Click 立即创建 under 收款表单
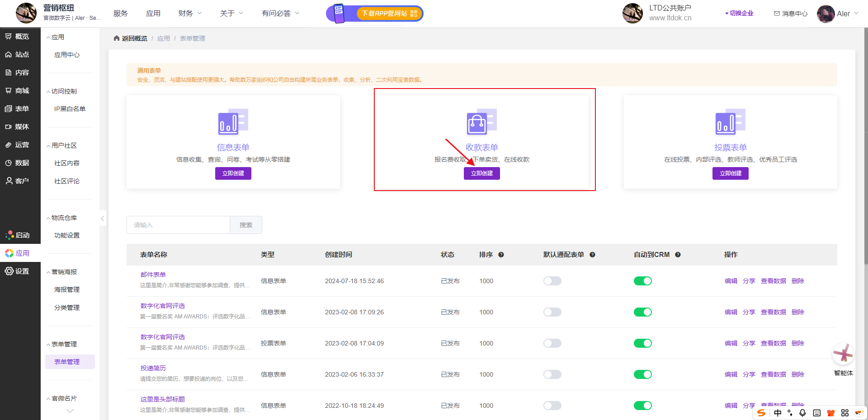This screenshot has height=420, width=868. [x=481, y=173]
